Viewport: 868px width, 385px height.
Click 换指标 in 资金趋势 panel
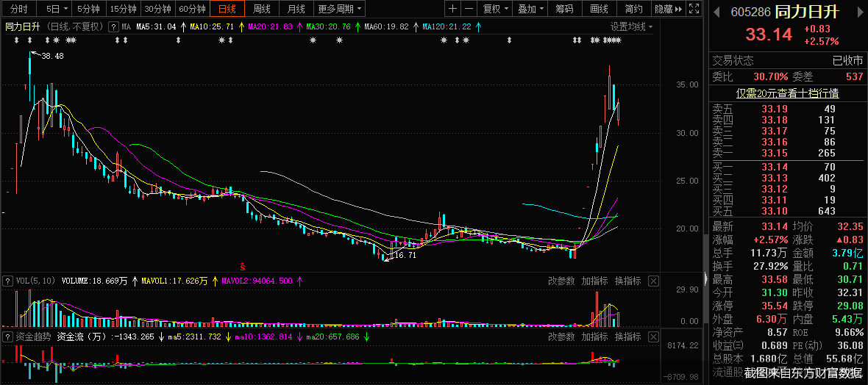pos(627,337)
